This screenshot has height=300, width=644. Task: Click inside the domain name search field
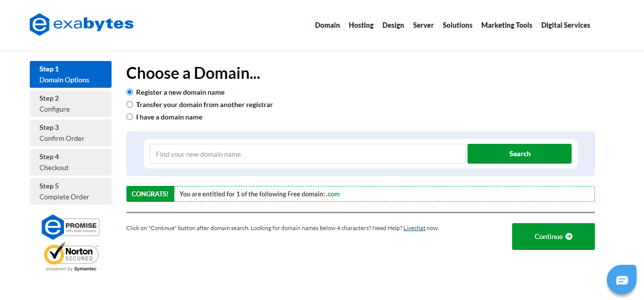tap(307, 154)
